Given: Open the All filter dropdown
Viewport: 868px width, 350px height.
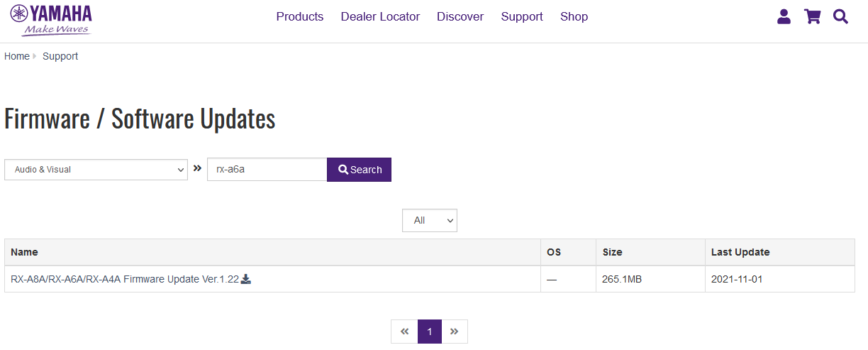Looking at the screenshot, I should 429,220.
